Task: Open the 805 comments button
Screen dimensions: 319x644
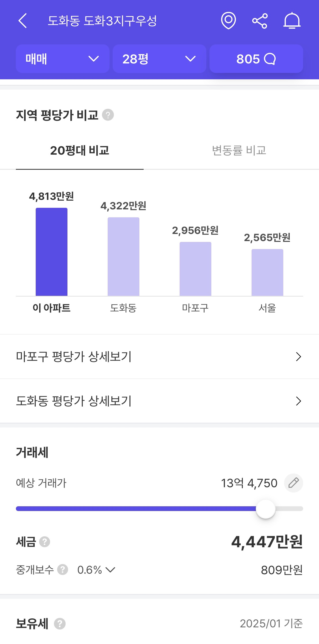Action: (x=256, y=59)
